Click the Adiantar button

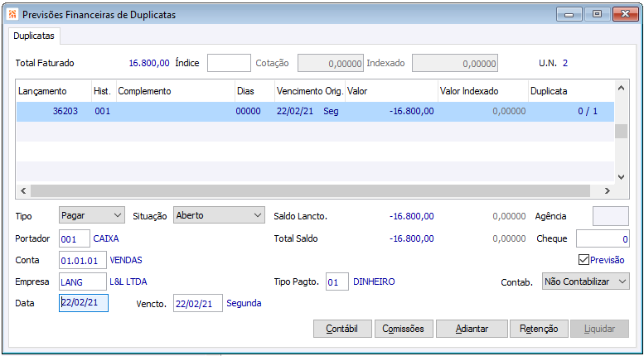(472, 329)
